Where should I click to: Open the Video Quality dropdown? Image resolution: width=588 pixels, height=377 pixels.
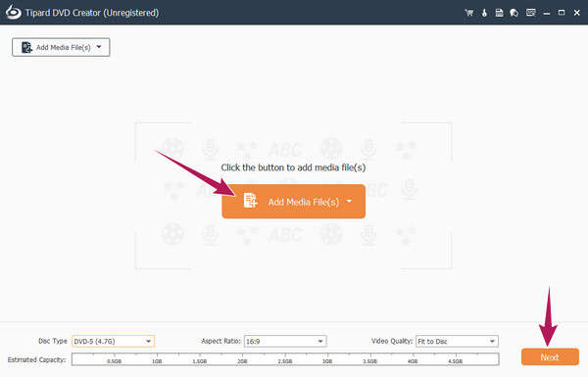(x=457, y=341)
